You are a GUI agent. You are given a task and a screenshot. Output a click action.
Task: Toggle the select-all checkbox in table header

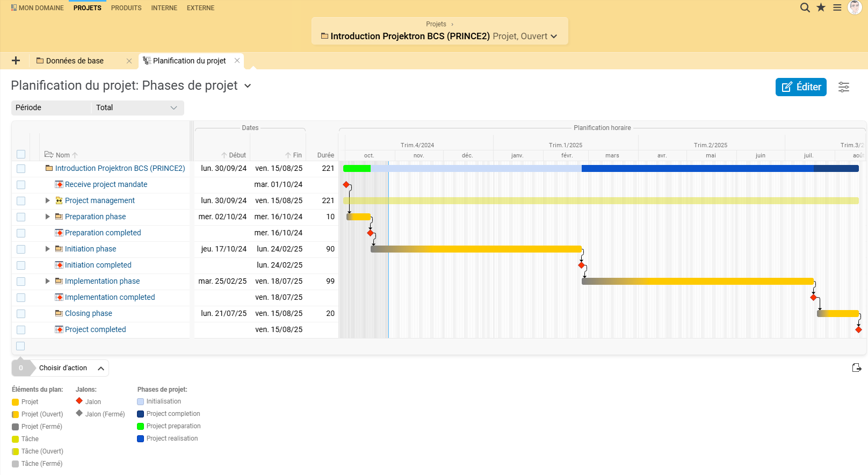tap(21, 154)
